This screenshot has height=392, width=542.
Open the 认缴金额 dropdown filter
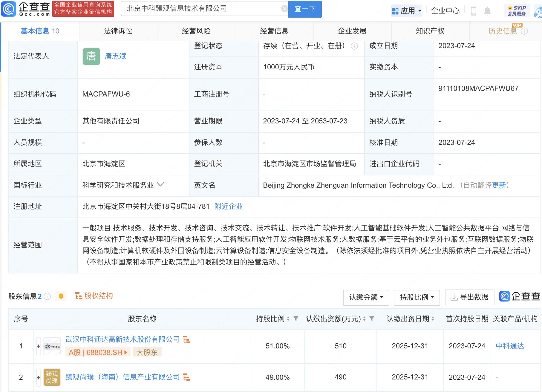coord(366,298)
